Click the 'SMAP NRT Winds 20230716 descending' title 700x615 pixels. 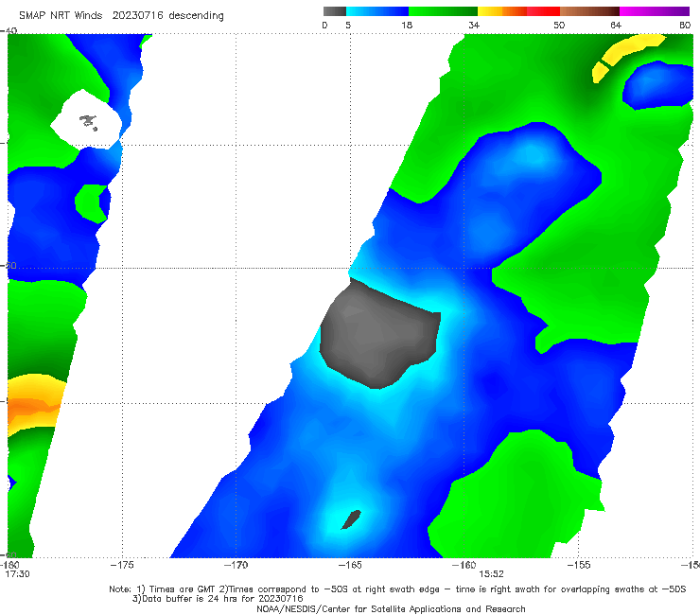click(121, 15)
